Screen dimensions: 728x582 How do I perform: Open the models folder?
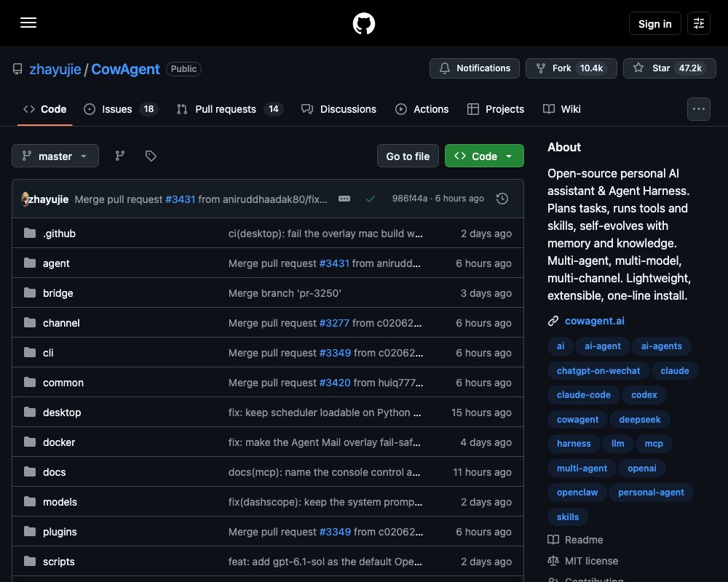60,502
